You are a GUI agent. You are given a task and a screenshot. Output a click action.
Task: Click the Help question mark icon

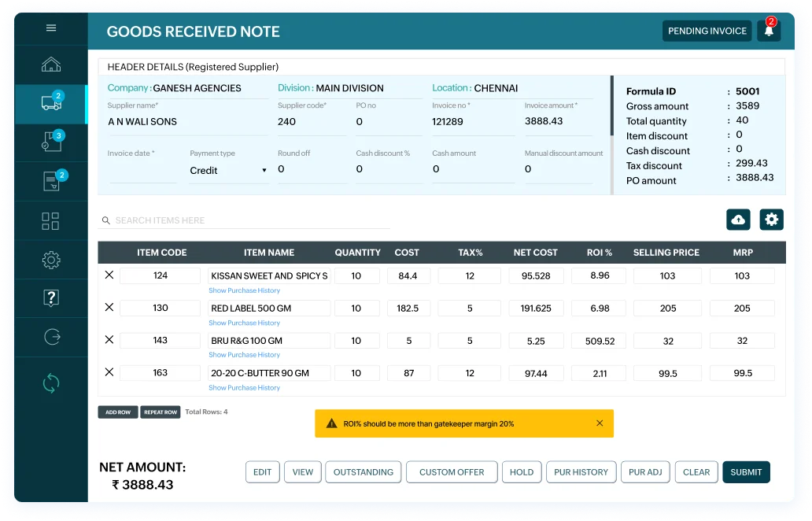(50, 297)
